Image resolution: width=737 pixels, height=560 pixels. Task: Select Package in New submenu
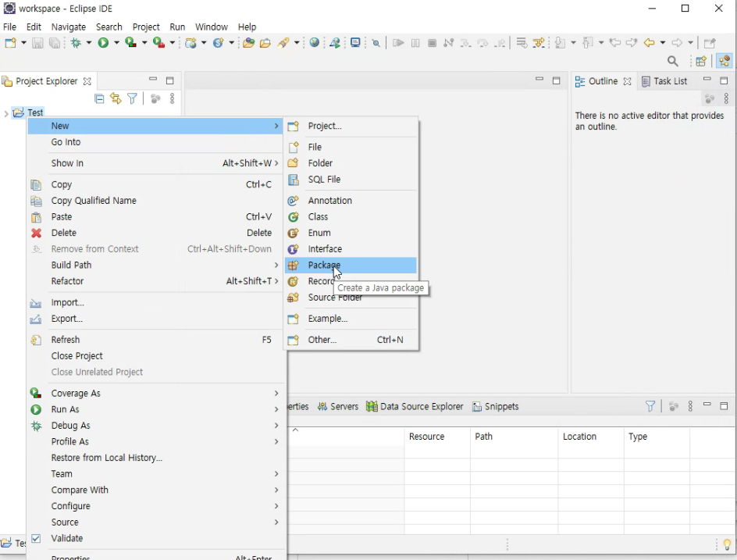[x=351, y=266]
